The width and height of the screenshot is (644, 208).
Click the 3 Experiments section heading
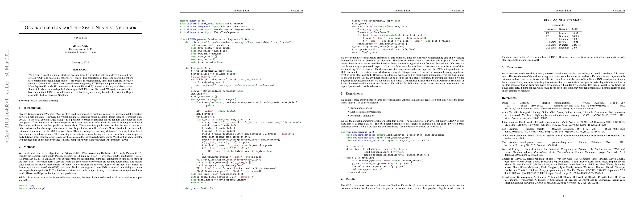pyautogui.click(x=352, y=94)
